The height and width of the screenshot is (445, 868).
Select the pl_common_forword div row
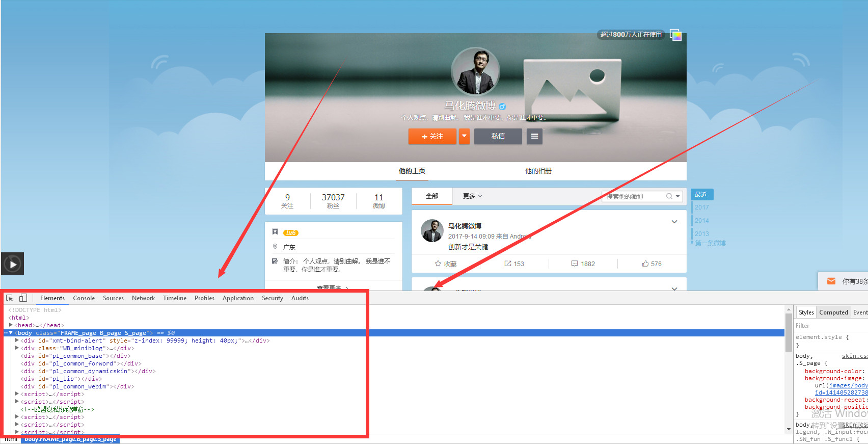(81, 363)
